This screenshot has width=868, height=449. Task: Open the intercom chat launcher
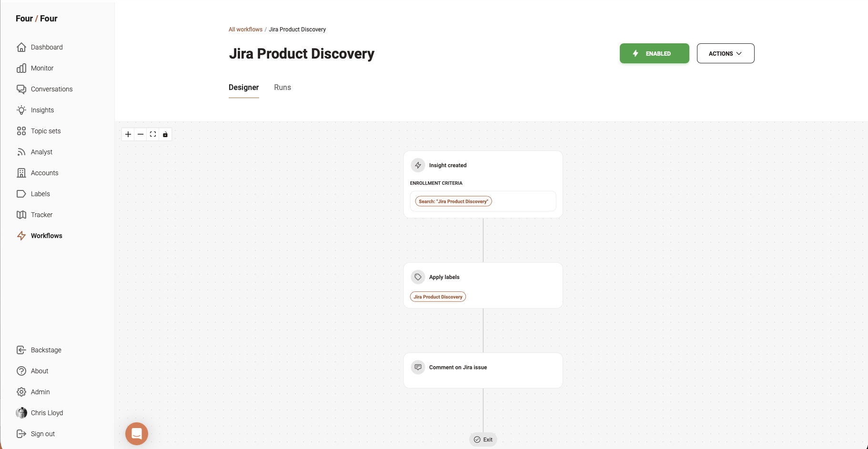tap(137, 434)
